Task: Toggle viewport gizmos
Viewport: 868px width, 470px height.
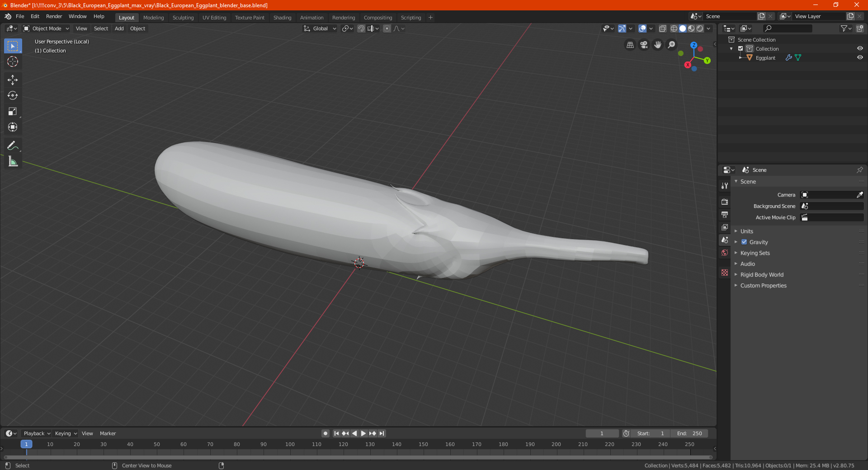Action: pos(622,28)
